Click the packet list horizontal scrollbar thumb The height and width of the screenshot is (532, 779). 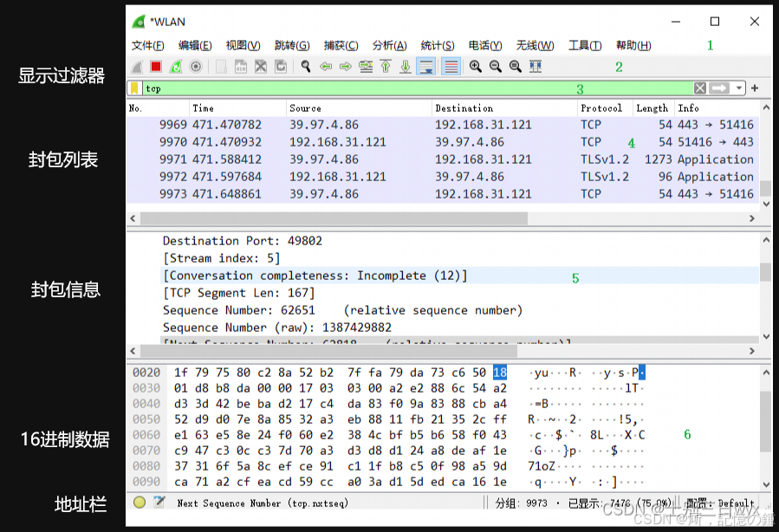[334, 218]
